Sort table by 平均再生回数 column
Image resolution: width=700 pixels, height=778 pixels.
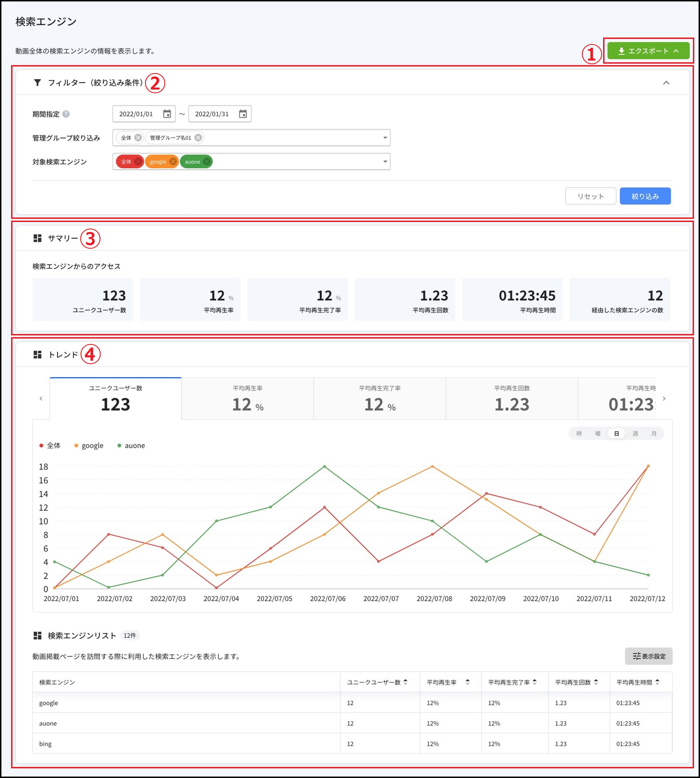point(596,682)
